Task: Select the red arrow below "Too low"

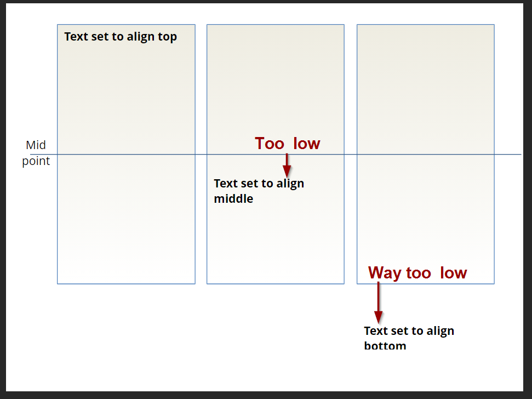Action: (x=287, y=166)
